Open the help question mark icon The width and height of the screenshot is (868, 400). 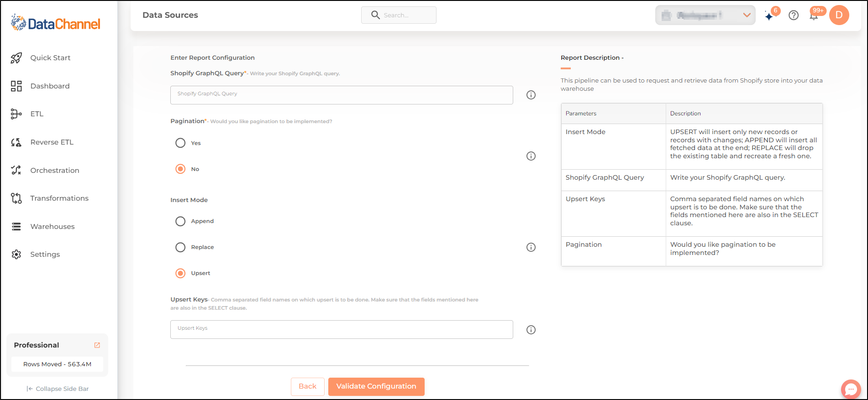click(794, 16)
